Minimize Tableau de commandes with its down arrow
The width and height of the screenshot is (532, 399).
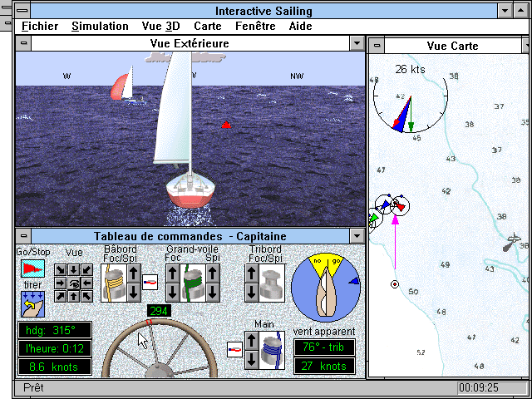coord(357,236)
